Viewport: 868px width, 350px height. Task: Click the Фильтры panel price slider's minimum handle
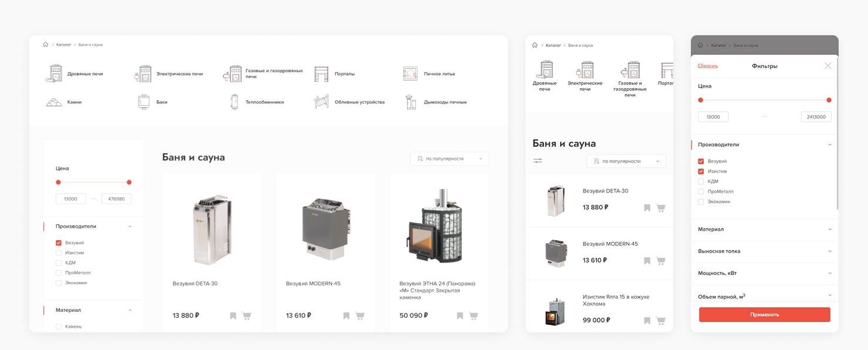[700, 100]
